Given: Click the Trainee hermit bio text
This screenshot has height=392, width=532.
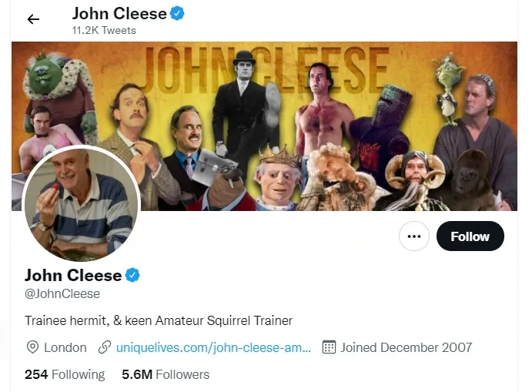Looking at the screenshot, I should click(159, 320).
